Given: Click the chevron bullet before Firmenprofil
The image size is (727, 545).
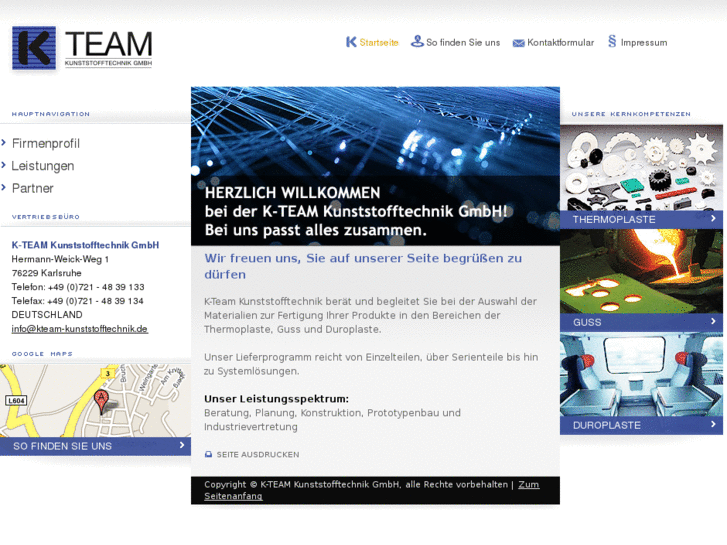Looking at the screenshot, I should [4, 142].
